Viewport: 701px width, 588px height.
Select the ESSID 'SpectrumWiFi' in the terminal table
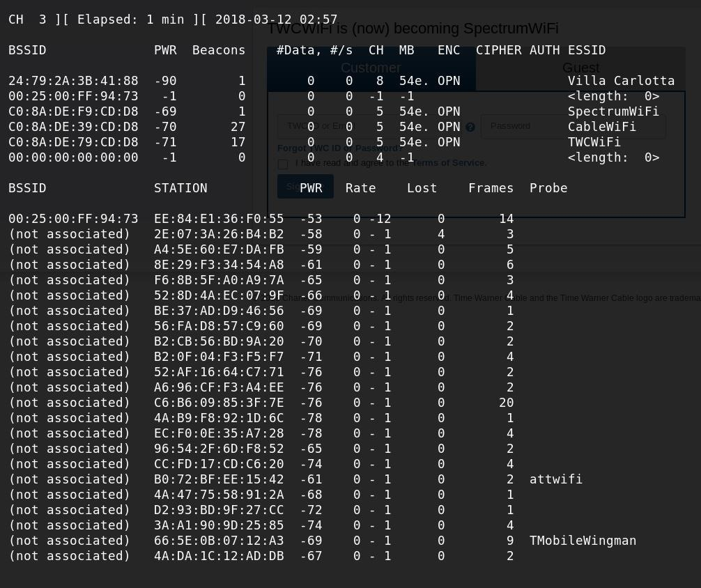pos(613,111)
